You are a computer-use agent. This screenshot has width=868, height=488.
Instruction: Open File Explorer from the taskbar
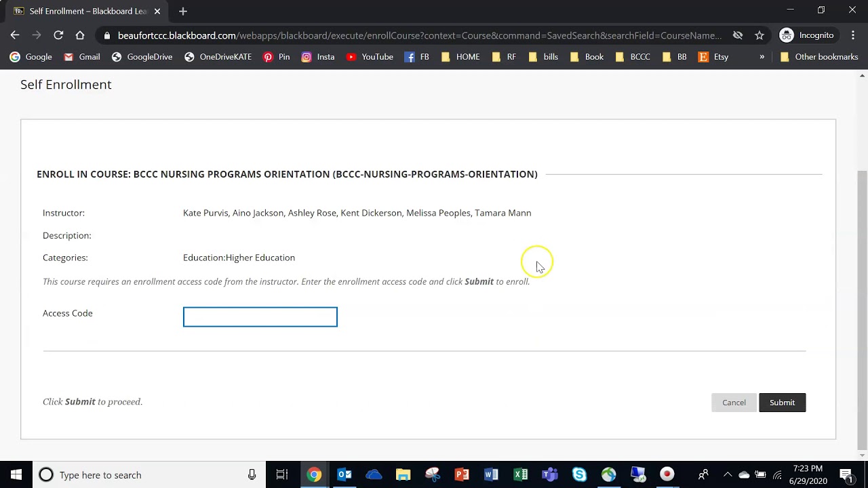pos(403,474)
